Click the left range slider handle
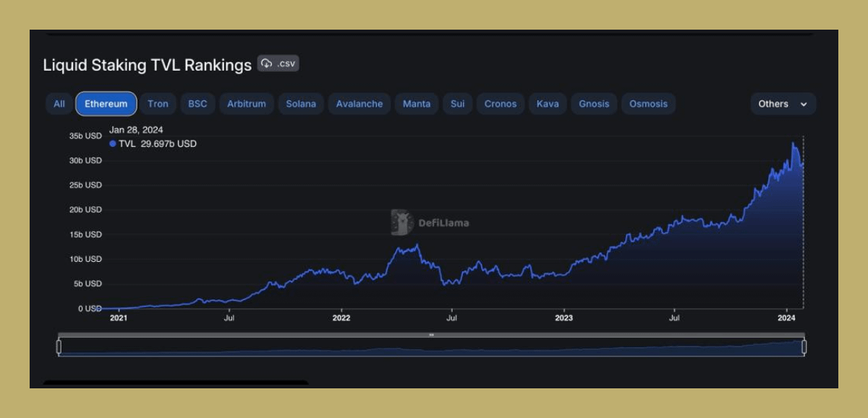 [59, 347]
